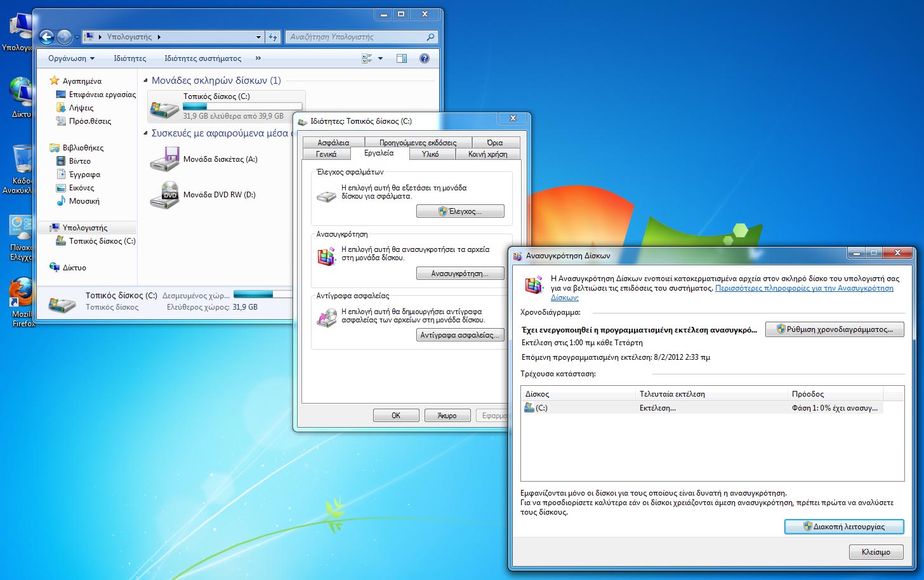Open the defragmentation more information link
924x580 pixels.
pos(803,288)
